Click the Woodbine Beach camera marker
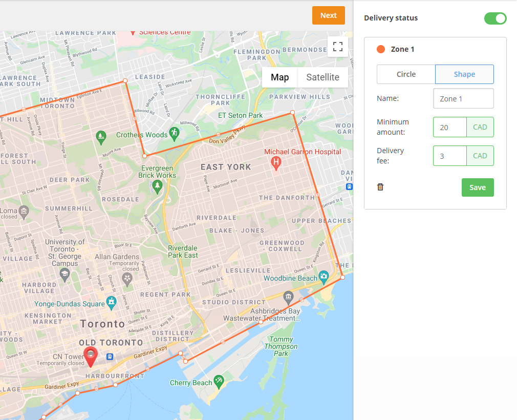The width and height of the screenshot is (517, 420). click(x=324, y=278)
